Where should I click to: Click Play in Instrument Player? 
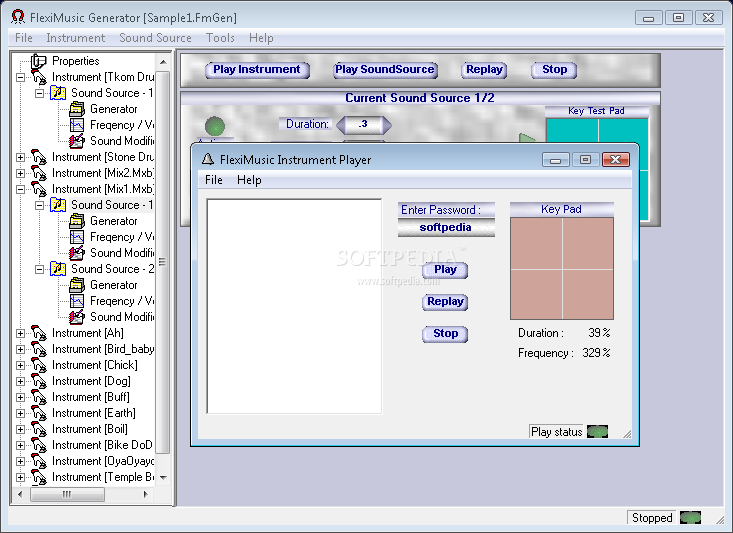point(445,270)
